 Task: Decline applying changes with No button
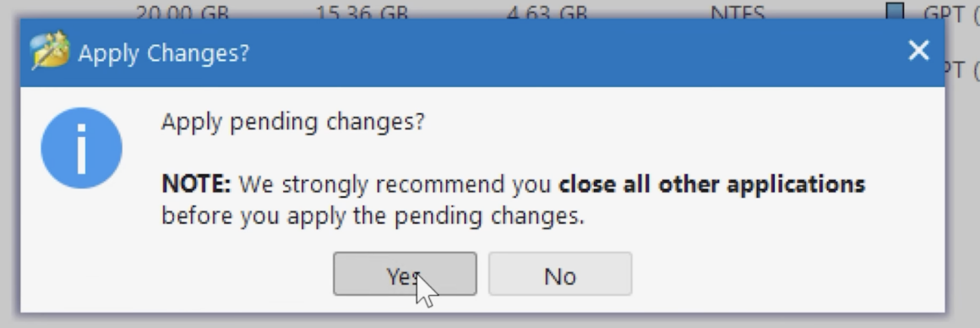click(560, 274)
